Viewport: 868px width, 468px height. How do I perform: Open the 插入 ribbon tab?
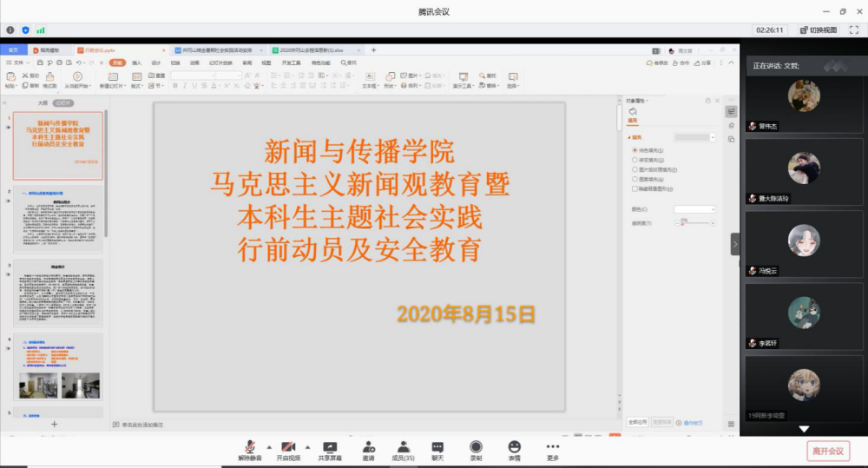click(137, 63)
